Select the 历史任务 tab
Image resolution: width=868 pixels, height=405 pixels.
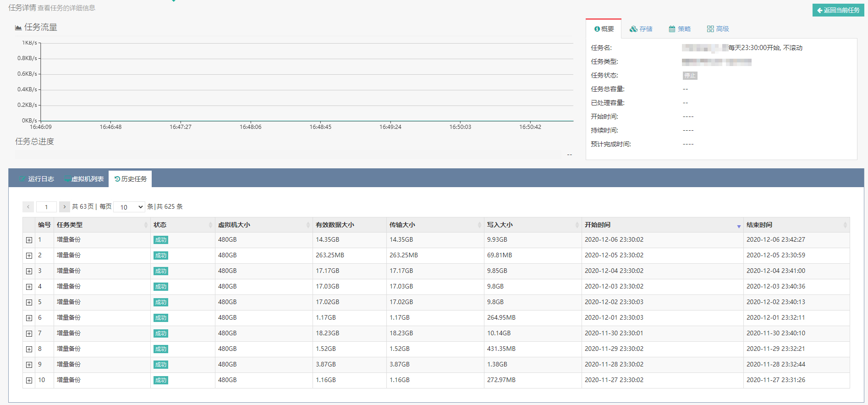131,179
